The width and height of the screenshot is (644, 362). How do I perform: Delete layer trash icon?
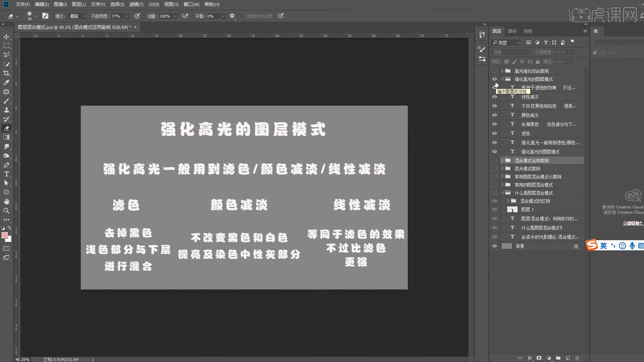coord(577,358)
